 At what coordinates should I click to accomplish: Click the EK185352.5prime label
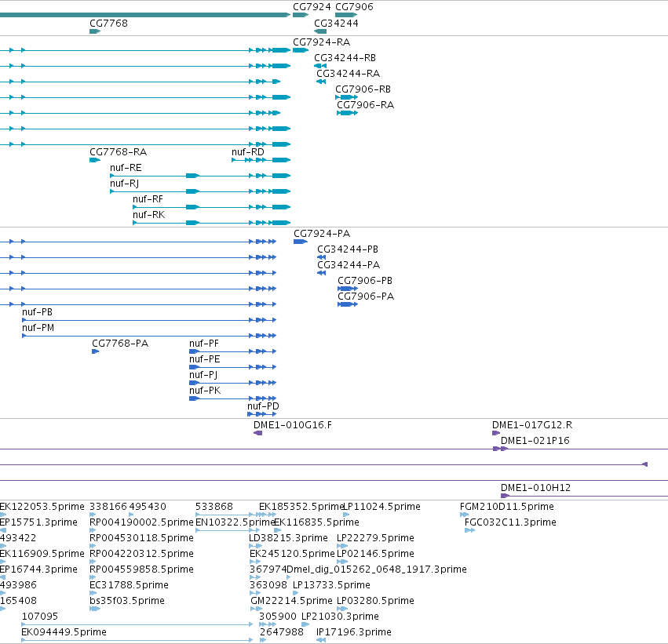[301, 507]
